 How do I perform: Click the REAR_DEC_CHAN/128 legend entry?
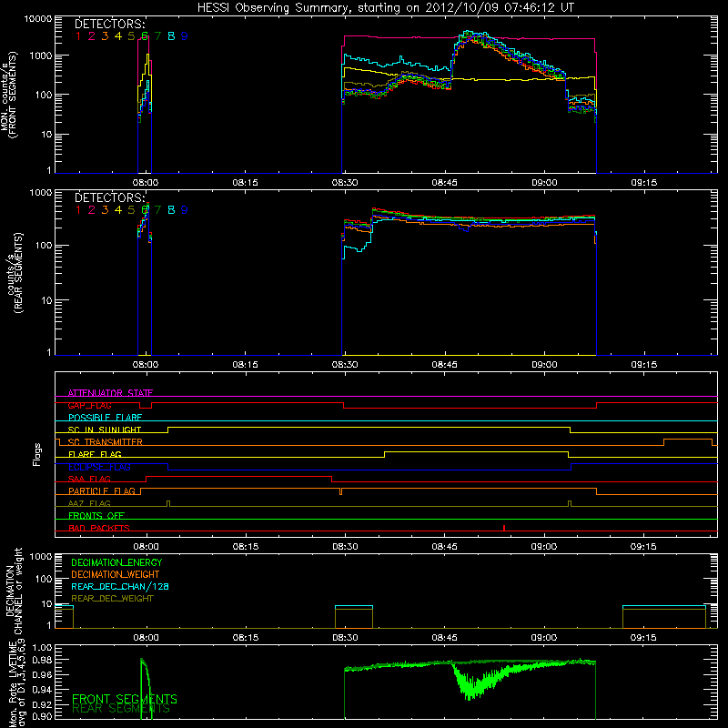click(120, 587)
